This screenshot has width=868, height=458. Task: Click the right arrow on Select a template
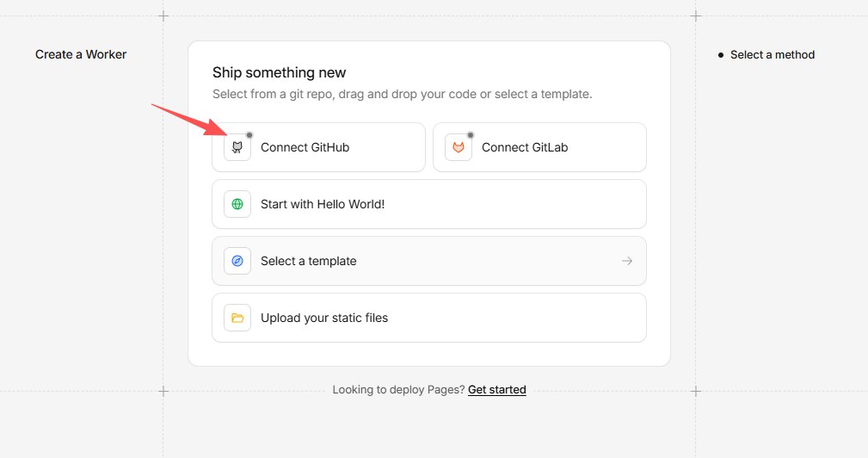tap(627, 261)
